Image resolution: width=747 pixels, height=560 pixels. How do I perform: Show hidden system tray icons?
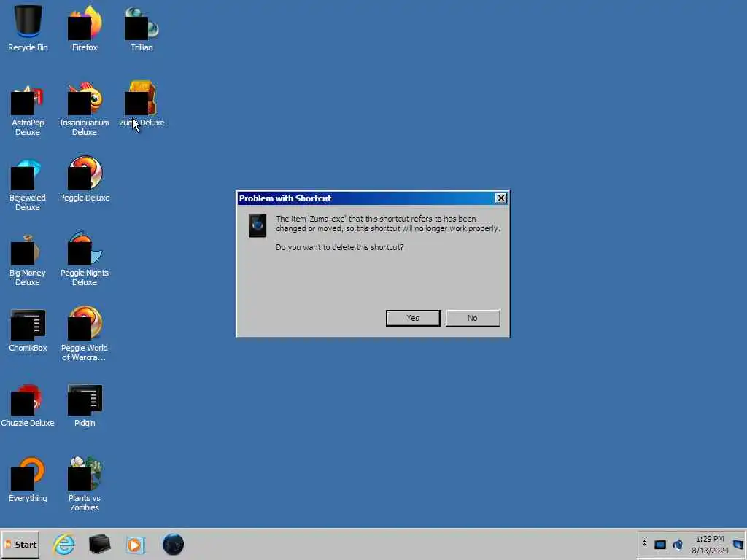coord(645,544)
